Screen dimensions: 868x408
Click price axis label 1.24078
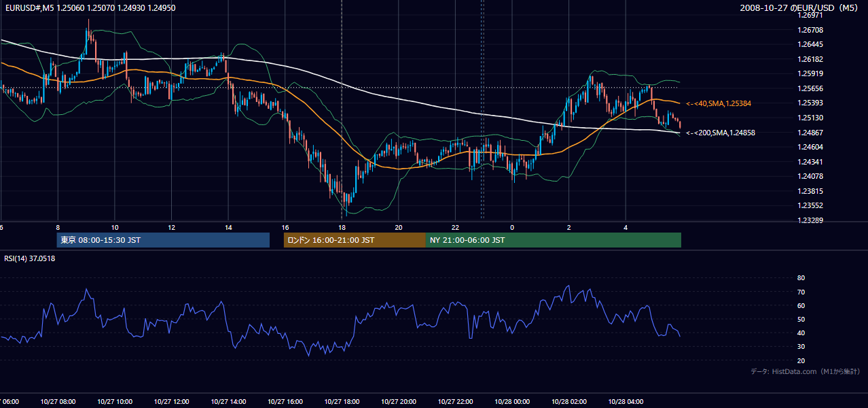pos(810,176)
